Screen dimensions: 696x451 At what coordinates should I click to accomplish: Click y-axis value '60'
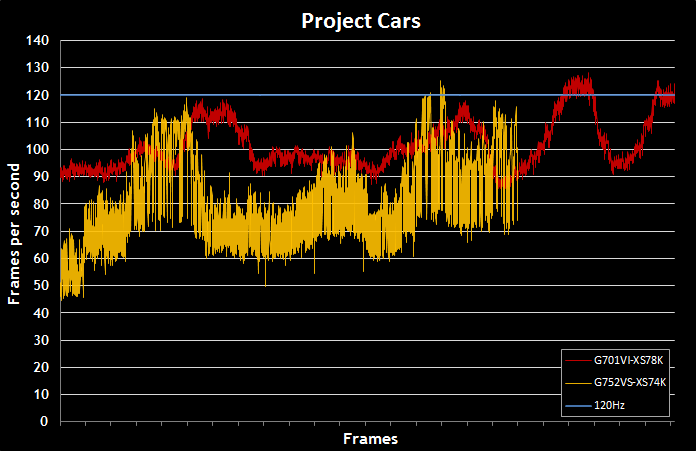(41, 258)
